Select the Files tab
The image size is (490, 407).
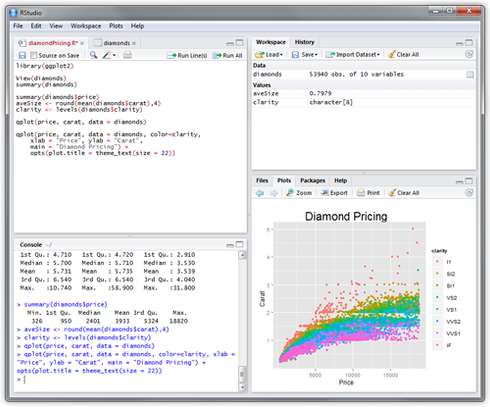262,180
